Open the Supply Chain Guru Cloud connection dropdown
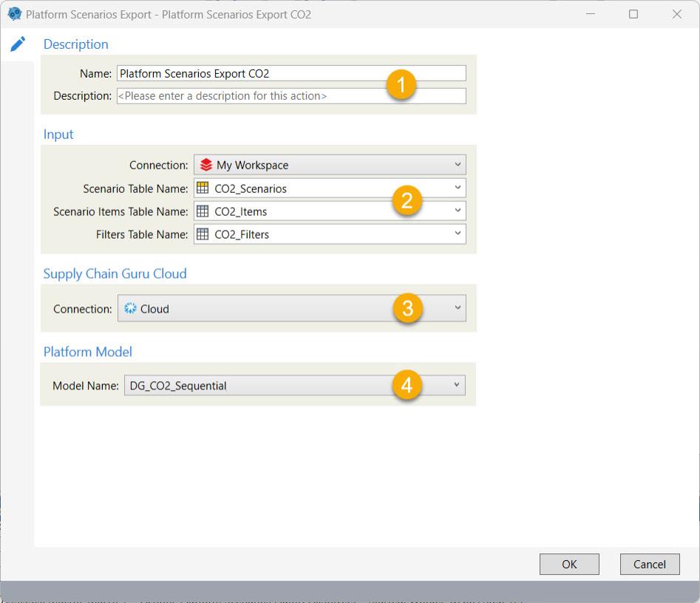Viewport: 700px width, 603px height. coord(458,308)
